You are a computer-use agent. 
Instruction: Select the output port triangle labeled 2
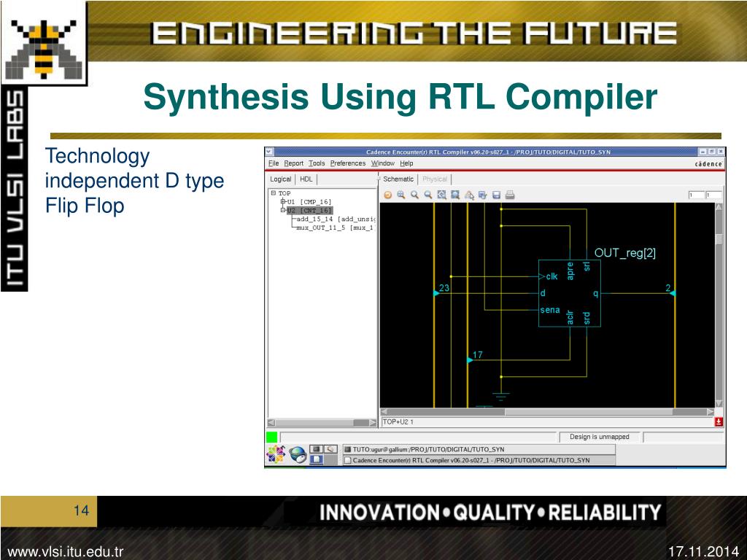tap(672, 293)
